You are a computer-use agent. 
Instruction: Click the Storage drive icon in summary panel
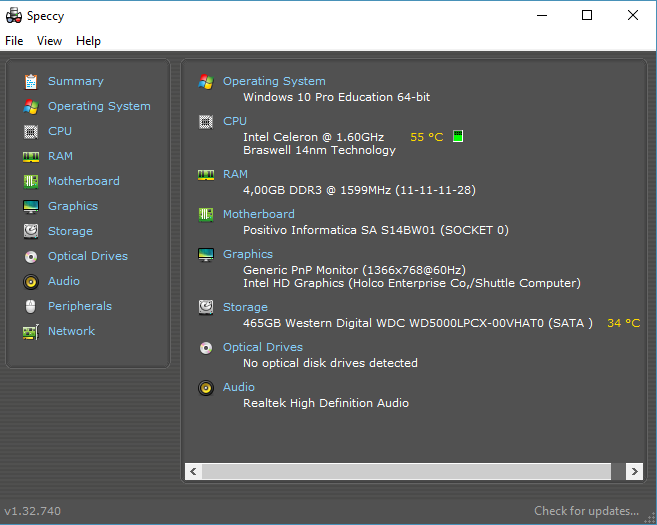(206, 307)
